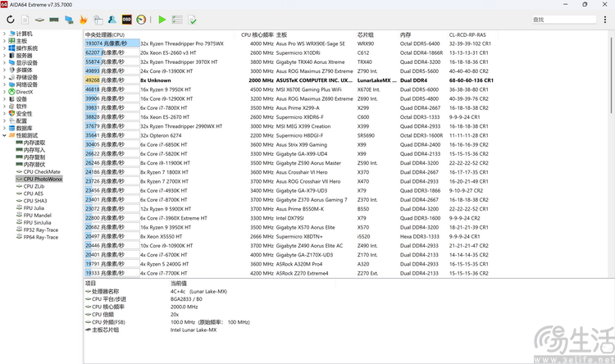Click the shield icon beside 安全性

point(11,113)
